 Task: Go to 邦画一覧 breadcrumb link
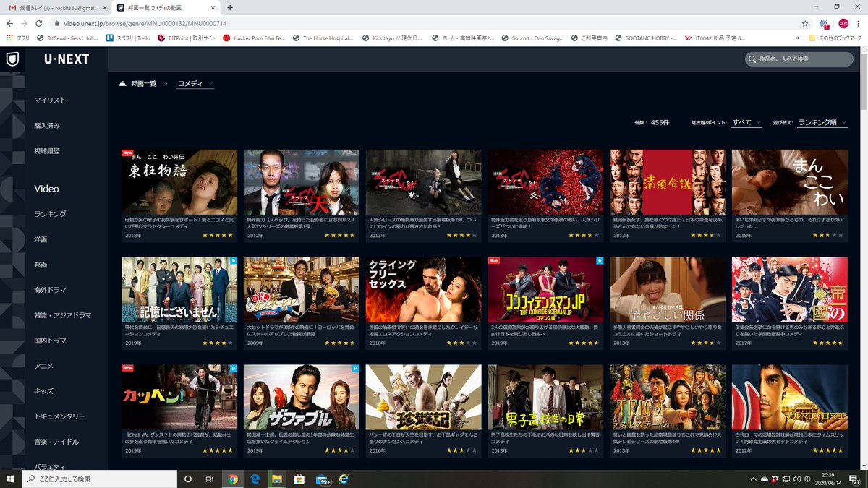[143, 84]
